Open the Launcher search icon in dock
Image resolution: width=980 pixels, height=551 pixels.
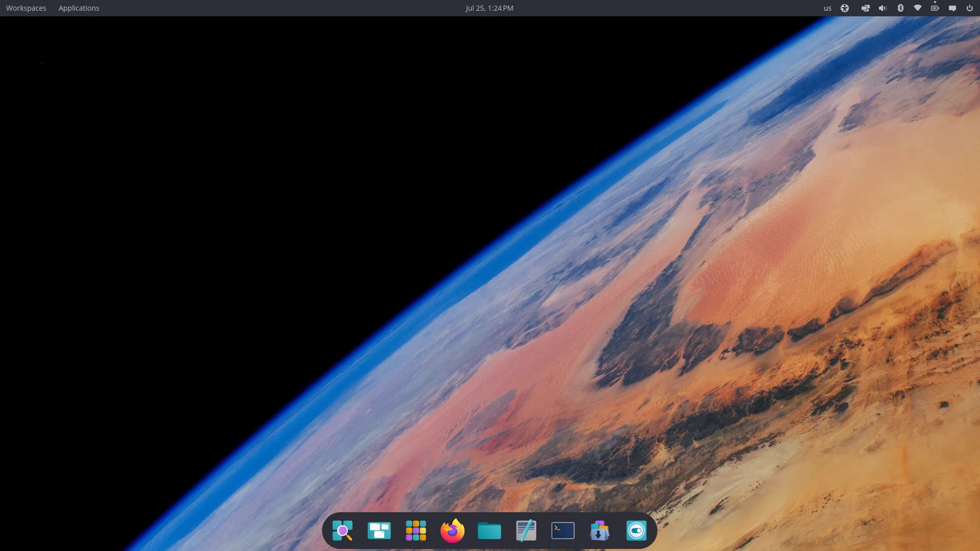(x=342, y=531)
